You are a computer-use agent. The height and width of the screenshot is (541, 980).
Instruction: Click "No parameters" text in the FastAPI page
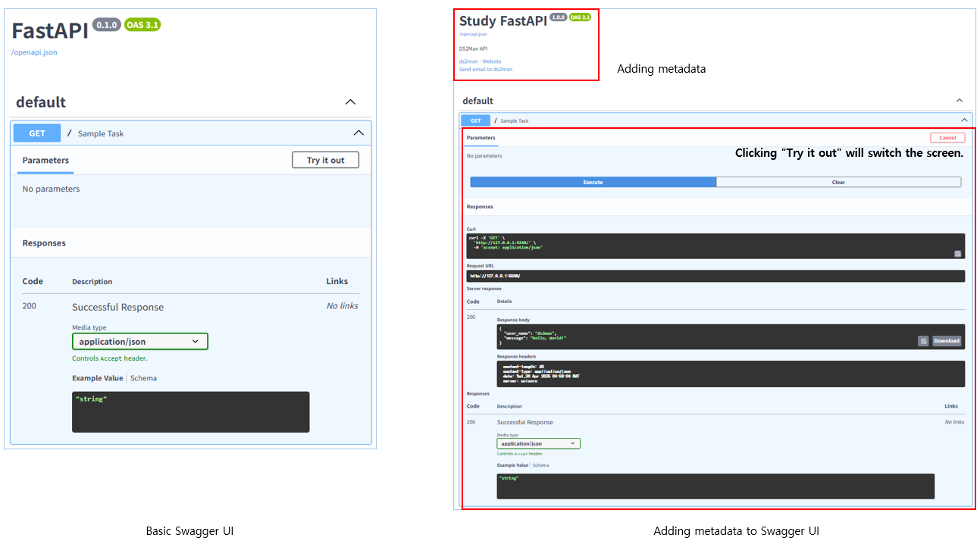(x=51, y=189)
